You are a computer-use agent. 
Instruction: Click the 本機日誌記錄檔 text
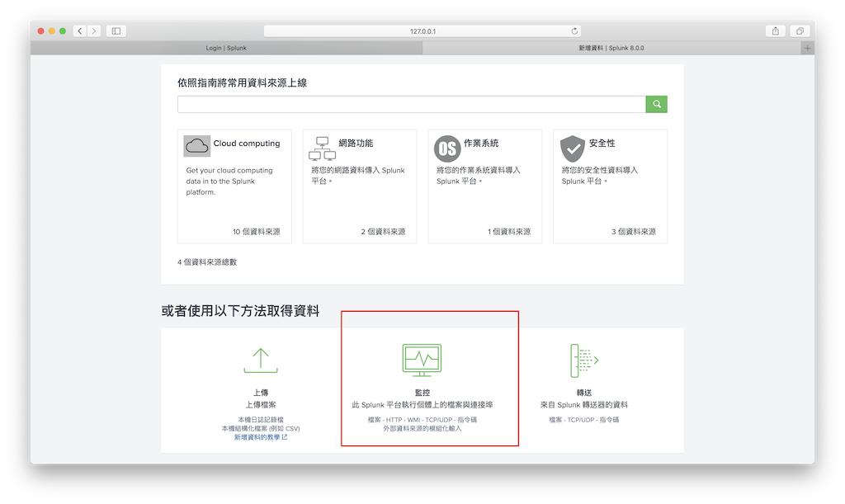click(x=261, y=420)
